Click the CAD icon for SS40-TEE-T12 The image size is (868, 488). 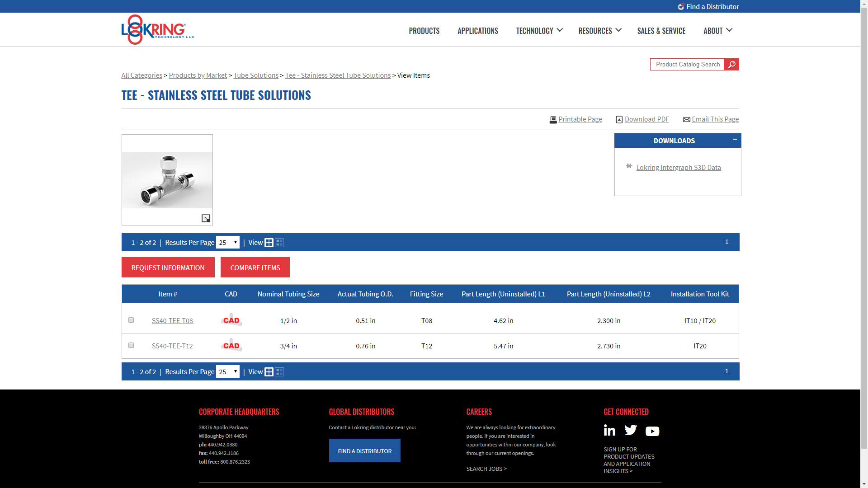click(231, 345)
